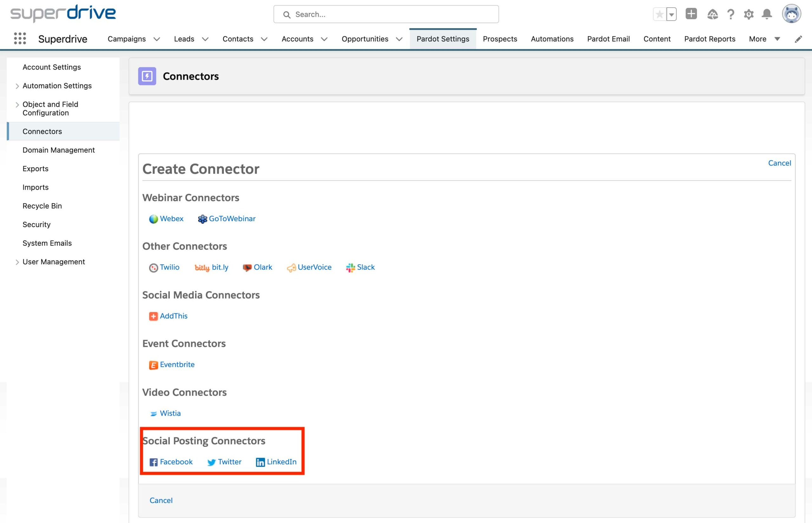Click the Twilio connector link
Image resolution: width=812 pixels, height=523 pixels.
tap(169, 267)
